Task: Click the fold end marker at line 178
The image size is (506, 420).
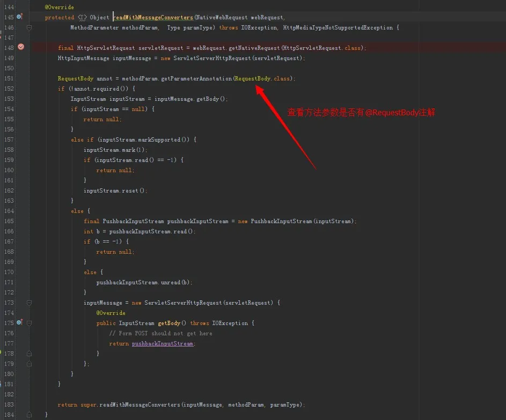Action: [x=29, y=353]
